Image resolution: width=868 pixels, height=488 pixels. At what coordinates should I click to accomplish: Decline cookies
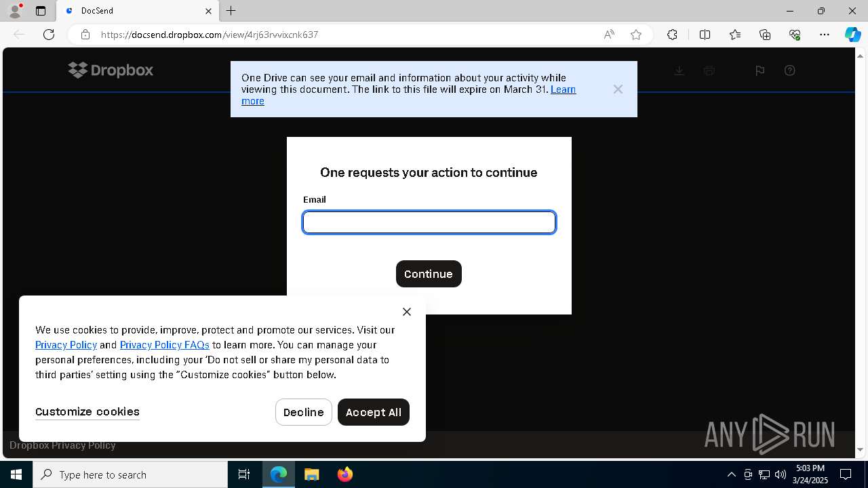(304, 412)
